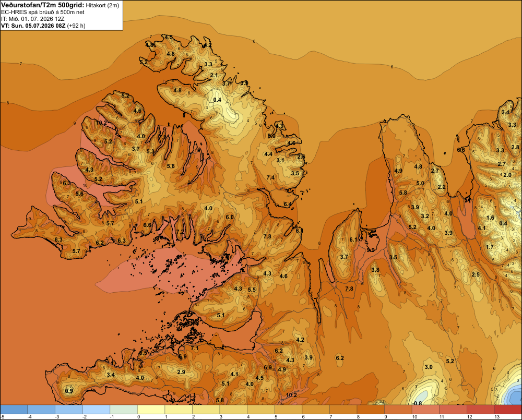Click temperature value '8.0' on the map

coord(271,136)
